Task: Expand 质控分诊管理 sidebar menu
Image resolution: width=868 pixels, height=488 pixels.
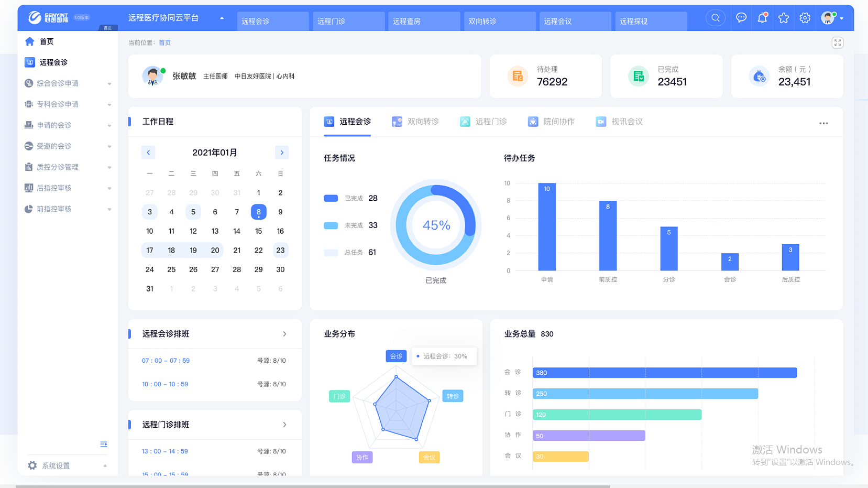Action: pyautogui.click(x=68, y=167)
